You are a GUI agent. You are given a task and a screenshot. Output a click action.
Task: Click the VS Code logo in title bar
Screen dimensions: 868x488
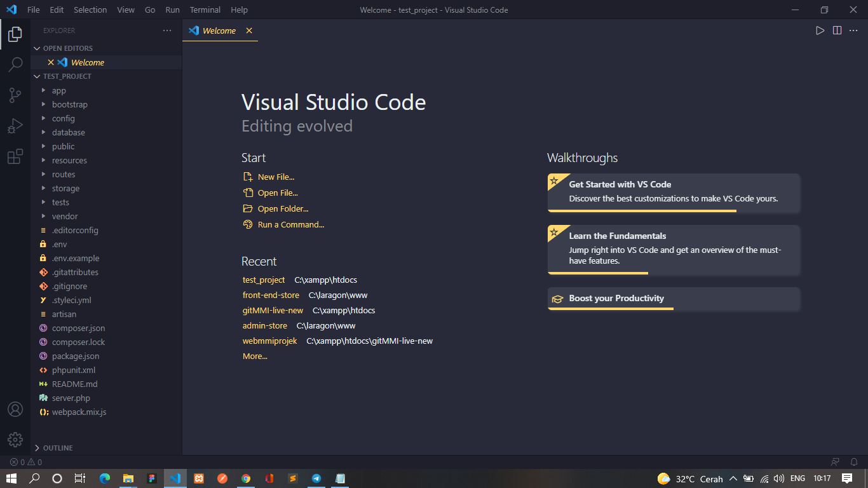coord(11,10)
